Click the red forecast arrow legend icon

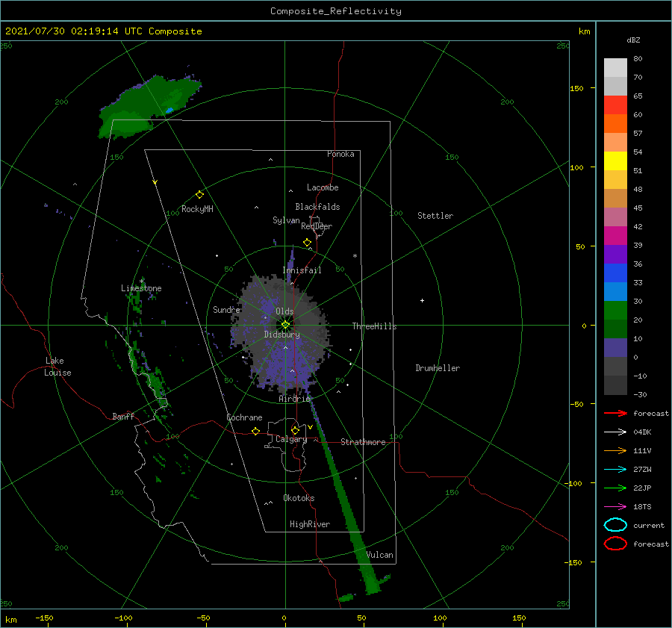pyautogui.click(x=615, y=413)
